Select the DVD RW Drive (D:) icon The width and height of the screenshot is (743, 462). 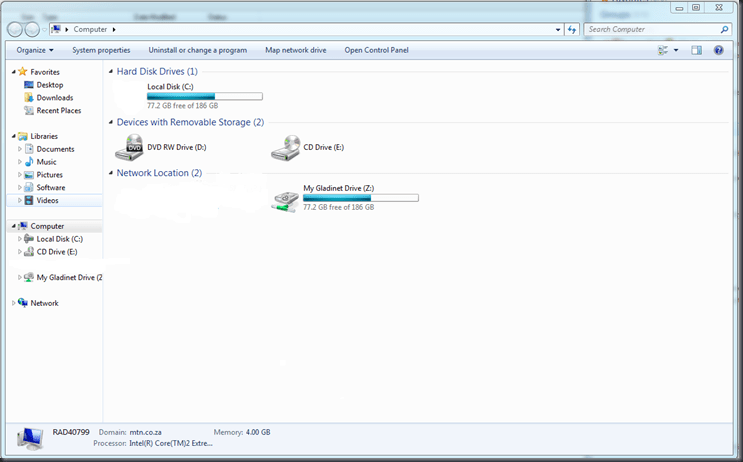129,147
